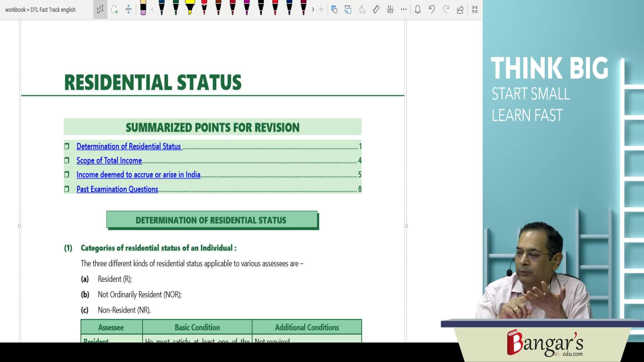Open Past Examination Questions link
The image size is (644, 362).
(117, 189)
